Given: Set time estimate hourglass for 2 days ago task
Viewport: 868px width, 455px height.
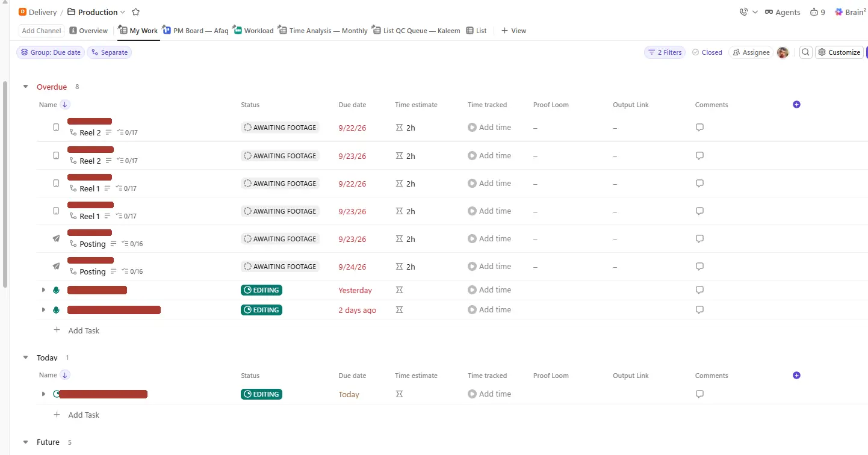Looking at the screenshot, I should (398, 310).
